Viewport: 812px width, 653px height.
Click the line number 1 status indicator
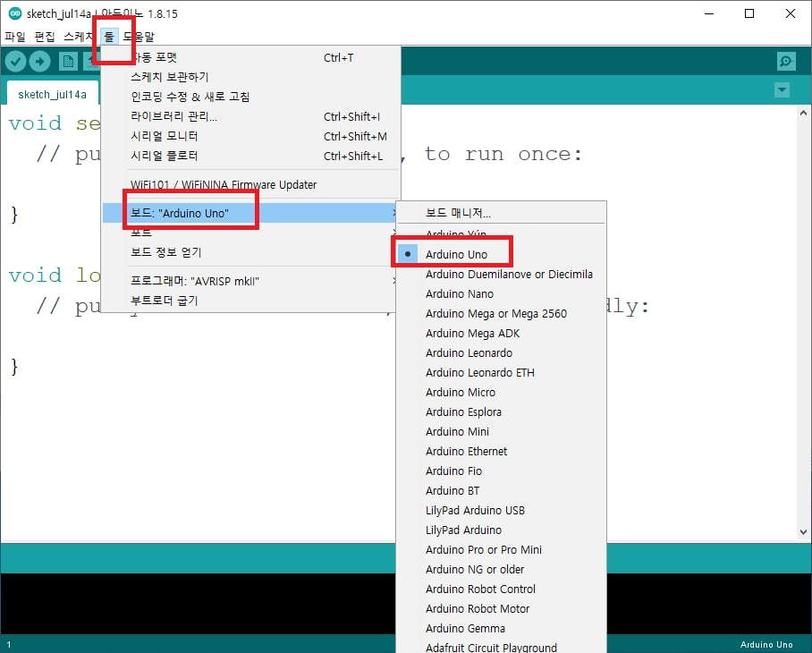[9, 645]
